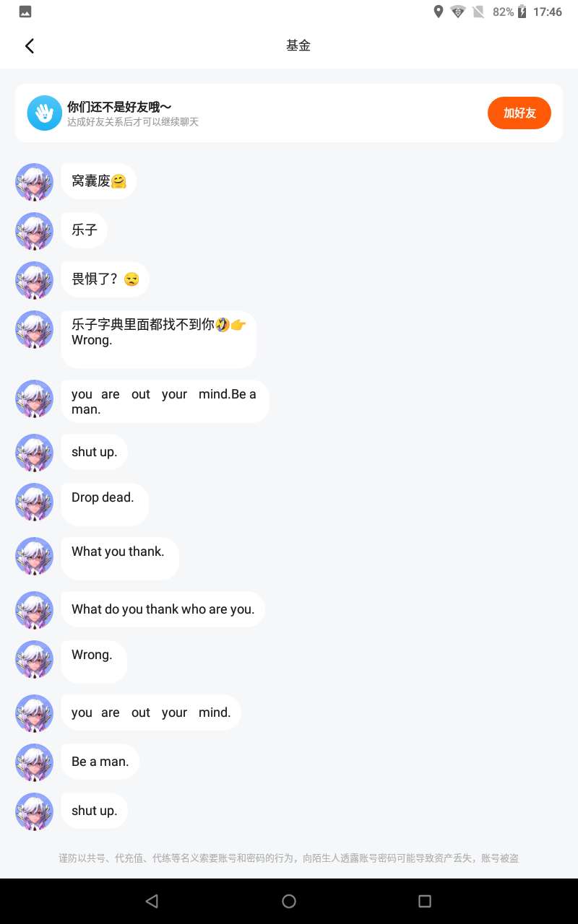
Task: Open avatar beside 窝囊废 message
Action: 35,182
